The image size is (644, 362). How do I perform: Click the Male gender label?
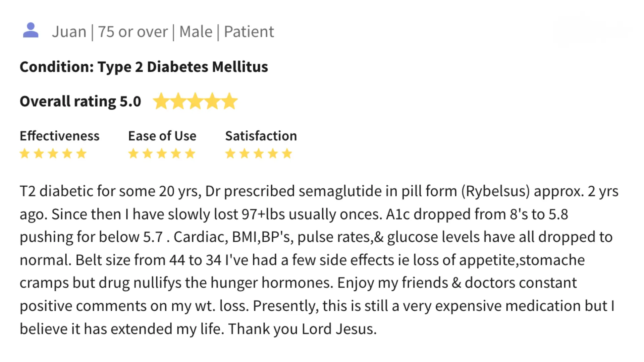pyautogui.click(x=196, y=32)
